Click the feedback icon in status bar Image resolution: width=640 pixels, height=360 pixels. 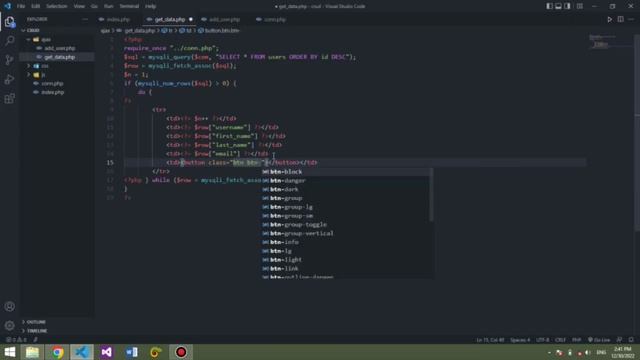coord(620,340)
